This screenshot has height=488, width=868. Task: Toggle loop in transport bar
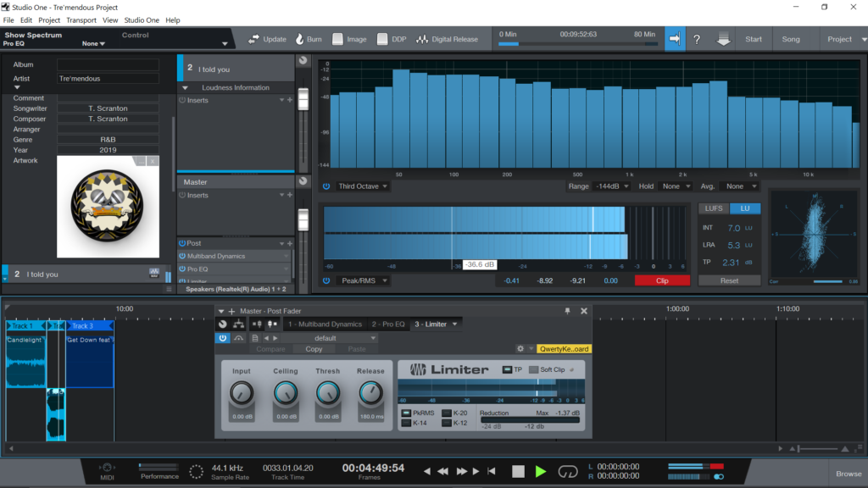pos(567,471)
